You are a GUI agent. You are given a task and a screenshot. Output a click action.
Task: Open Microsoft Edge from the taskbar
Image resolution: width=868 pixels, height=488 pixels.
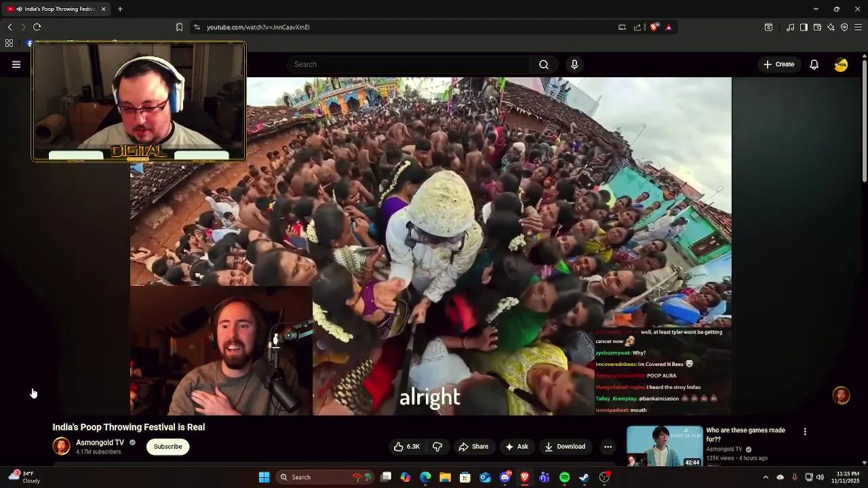[425, 477]
